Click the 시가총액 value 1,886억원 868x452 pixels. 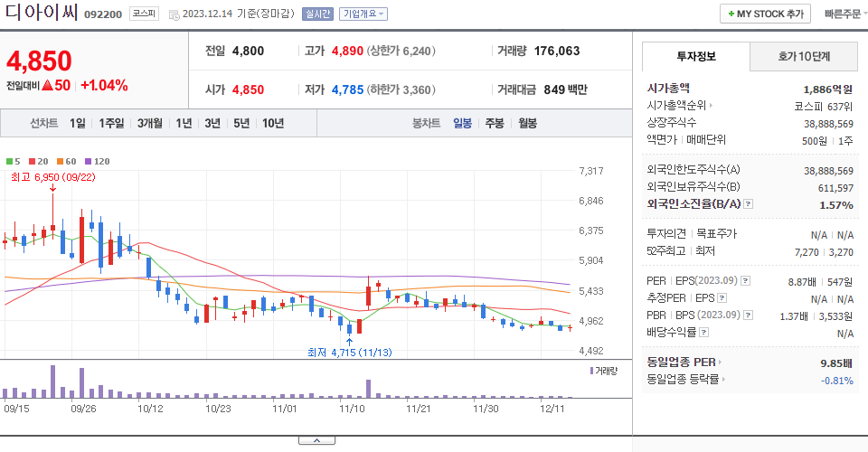(827, 89)
